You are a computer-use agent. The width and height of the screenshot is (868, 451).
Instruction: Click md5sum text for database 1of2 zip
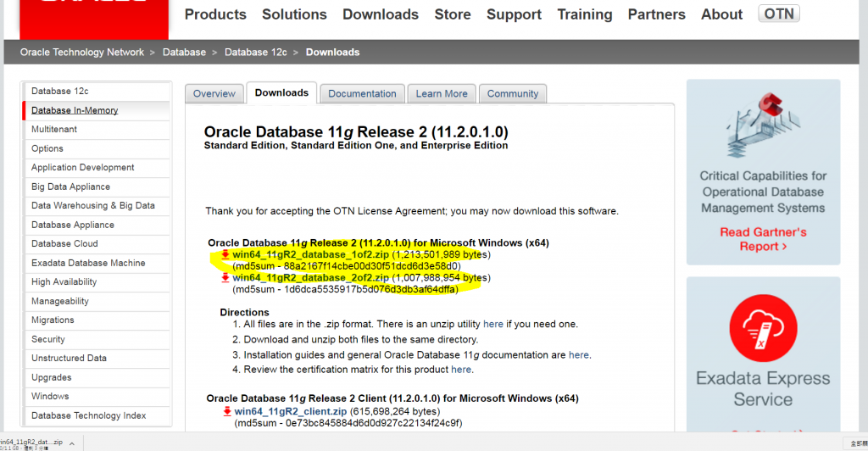pyautogui.click(x=347, y=266)
